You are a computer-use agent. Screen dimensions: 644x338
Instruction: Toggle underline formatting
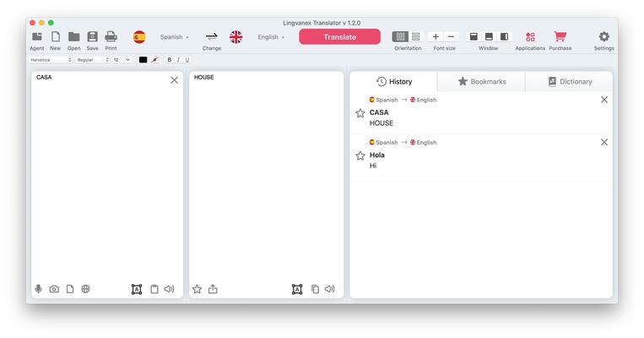click(187, 60)
